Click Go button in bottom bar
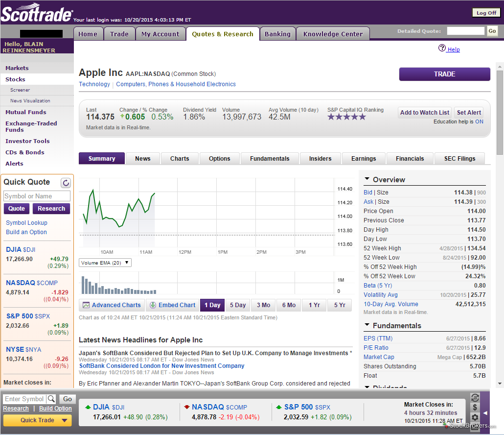Image resolution: width=504 pixels, height=435 pixels. [68, 399]
